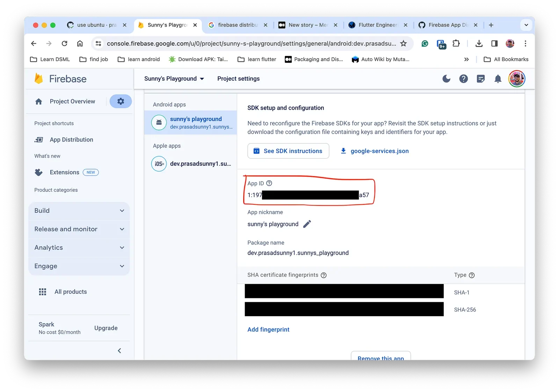
Task: Click the browser forward arrow
Action: pos(49,43)
